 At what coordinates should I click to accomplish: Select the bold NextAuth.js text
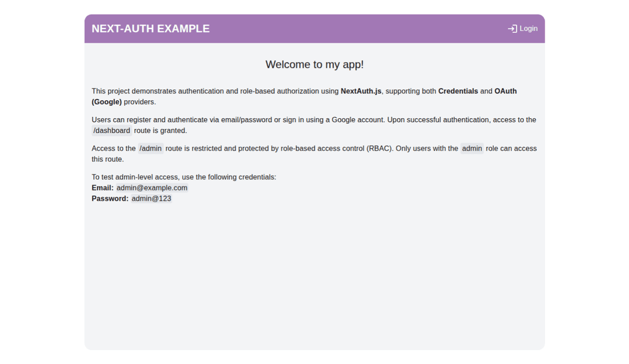coord(361,91)
